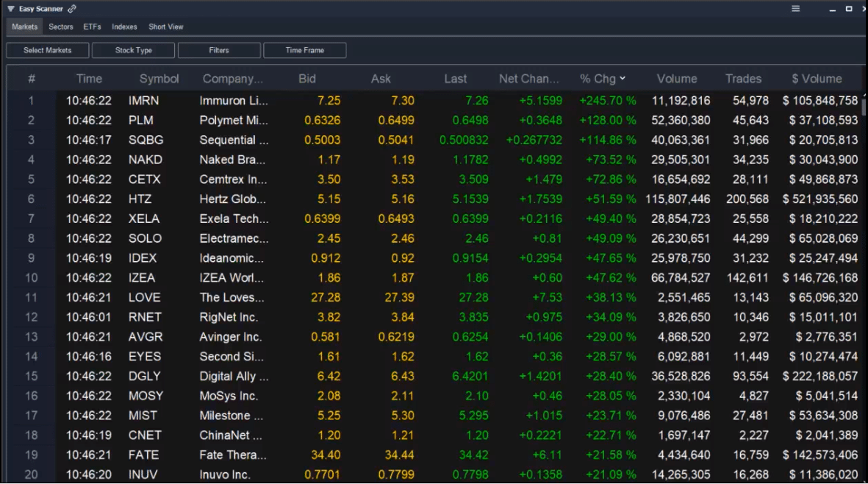Sort by the Time column header
The width and height of the screenshot is (868, 484).
coord(89,79)
